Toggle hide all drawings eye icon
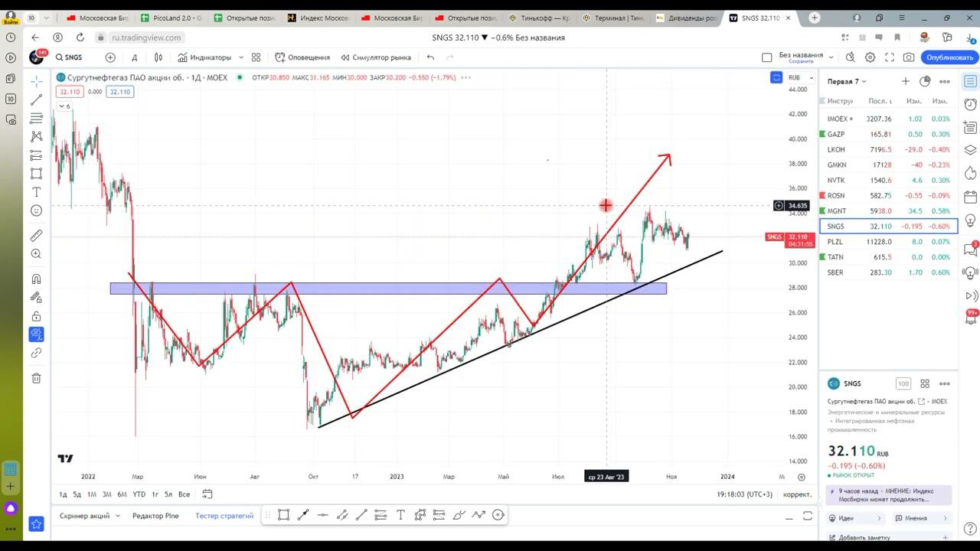 36,334
